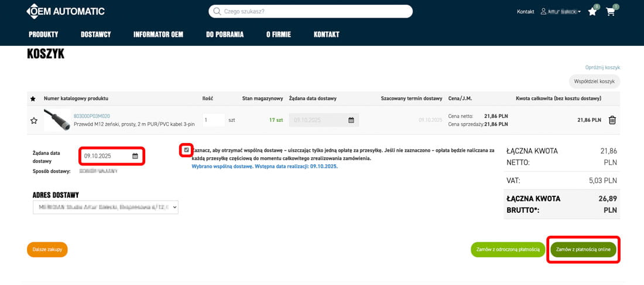Open the Produkty menu
This screenshot has height=285, width=644.
[x=43, y=35]
